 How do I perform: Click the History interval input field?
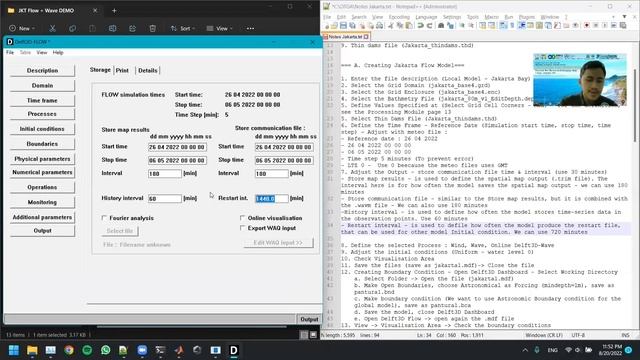click(165, 198)
